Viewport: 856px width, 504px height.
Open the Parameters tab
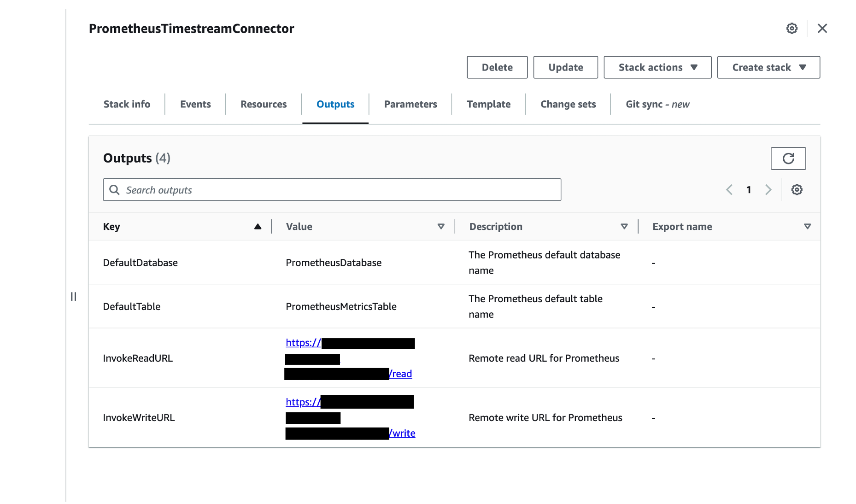(410, 104)
